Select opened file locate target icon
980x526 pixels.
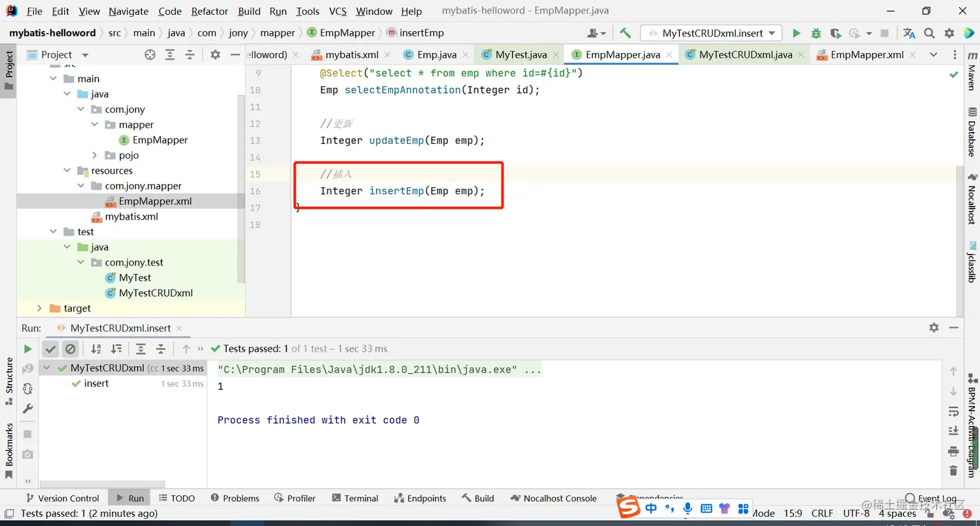150,55
